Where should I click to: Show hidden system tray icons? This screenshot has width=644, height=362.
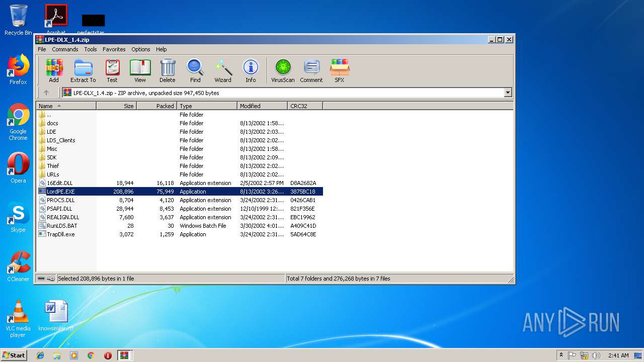[561, 355]
